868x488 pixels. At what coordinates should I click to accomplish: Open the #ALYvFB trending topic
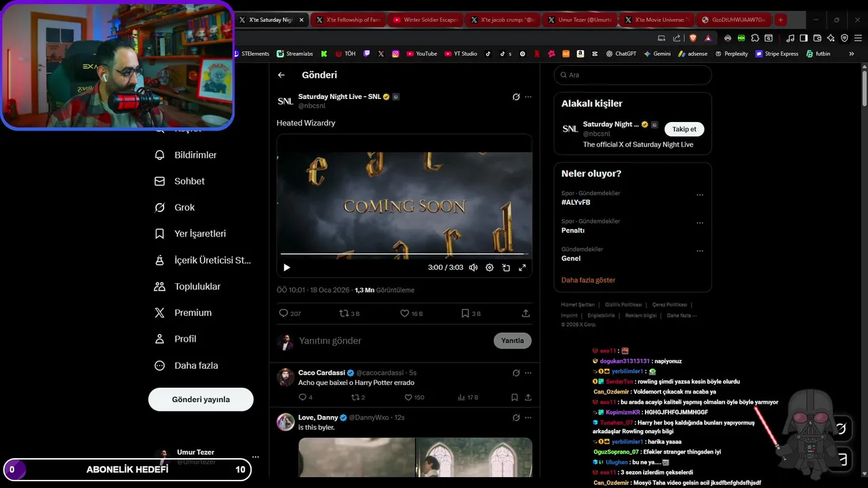point(576,203)
